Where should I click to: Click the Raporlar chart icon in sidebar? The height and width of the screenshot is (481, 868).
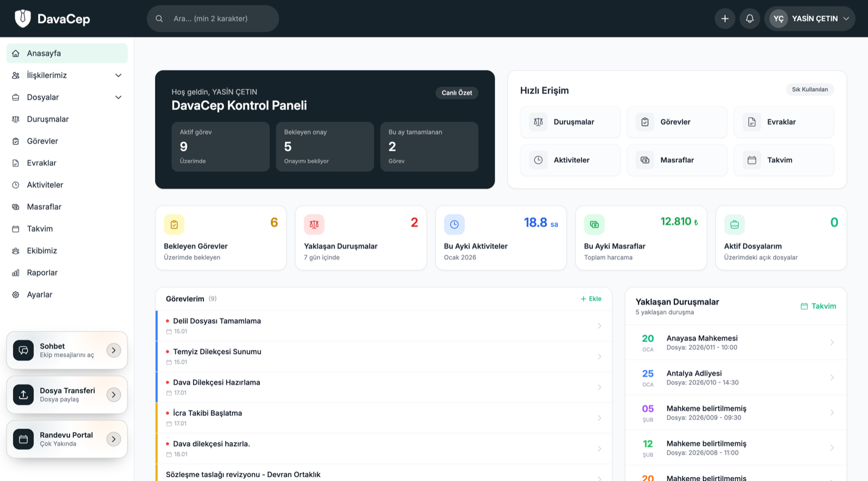(x=16, y=273)
